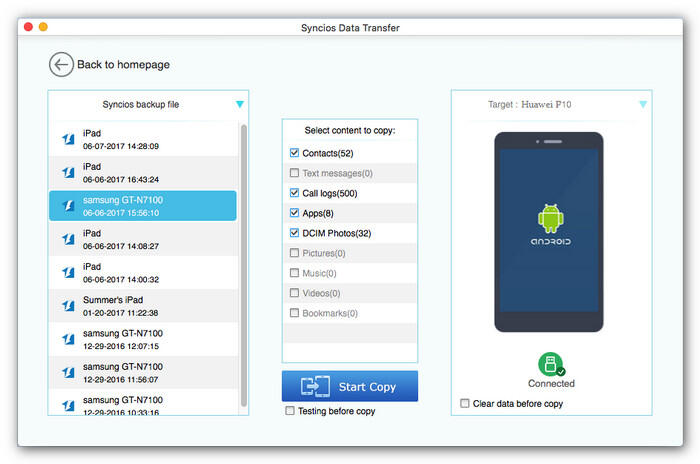700x464 pixels.
Task: Click backup icon of iPad 06-07-2017 14:28:09
Action: click(68, 139)
